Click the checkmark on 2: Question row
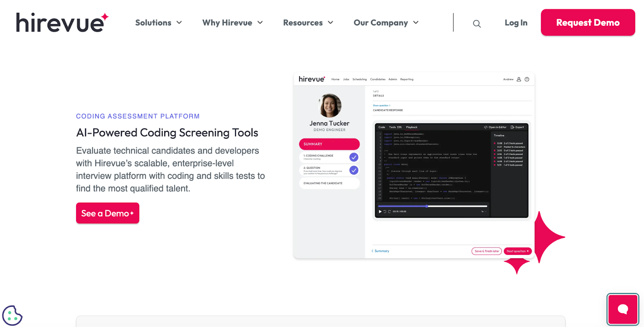 pyautogui.click(x=354, y=170)
